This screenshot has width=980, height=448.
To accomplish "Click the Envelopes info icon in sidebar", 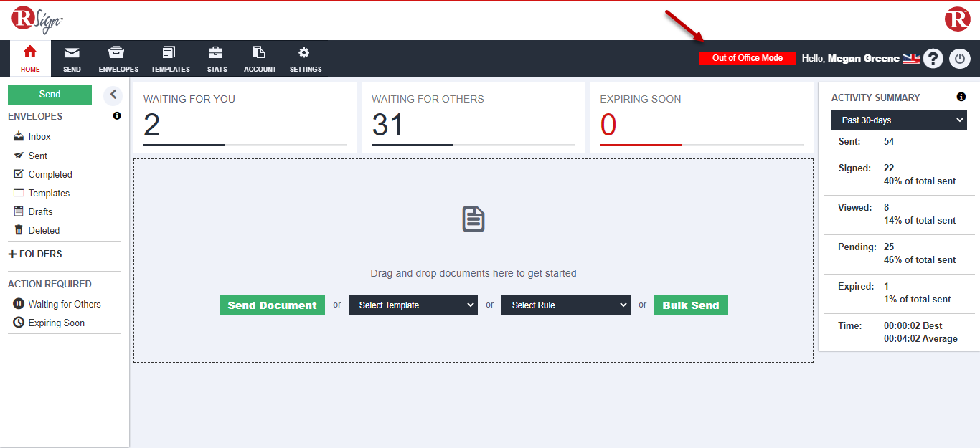I will click(x=116, y=115).
